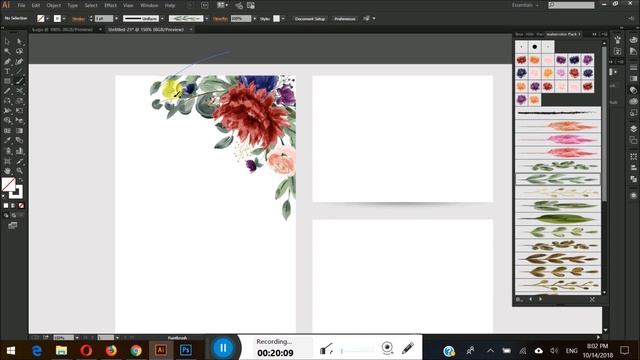Open the Uniform variable width profile dropdown
Viewport: 640px width, 360px height.
162,19
